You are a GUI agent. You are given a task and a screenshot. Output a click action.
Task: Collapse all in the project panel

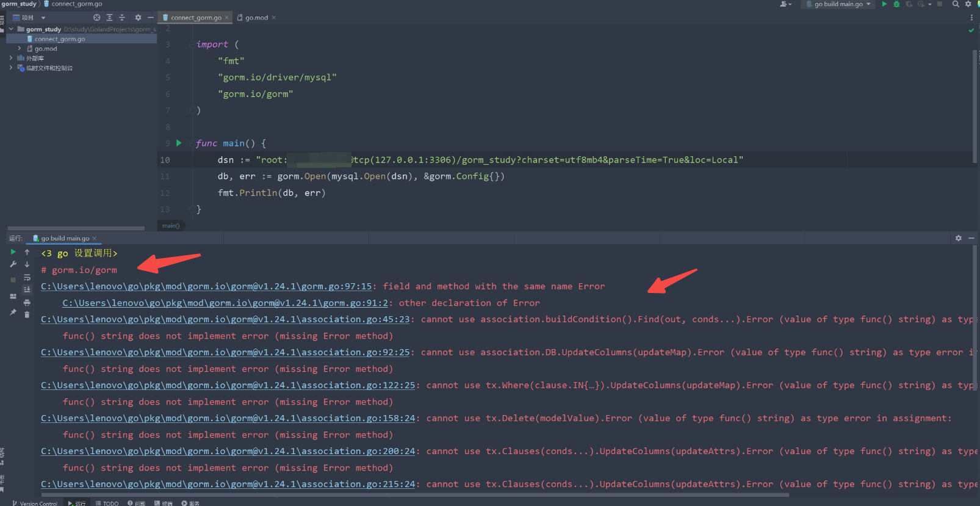[122, 18]
